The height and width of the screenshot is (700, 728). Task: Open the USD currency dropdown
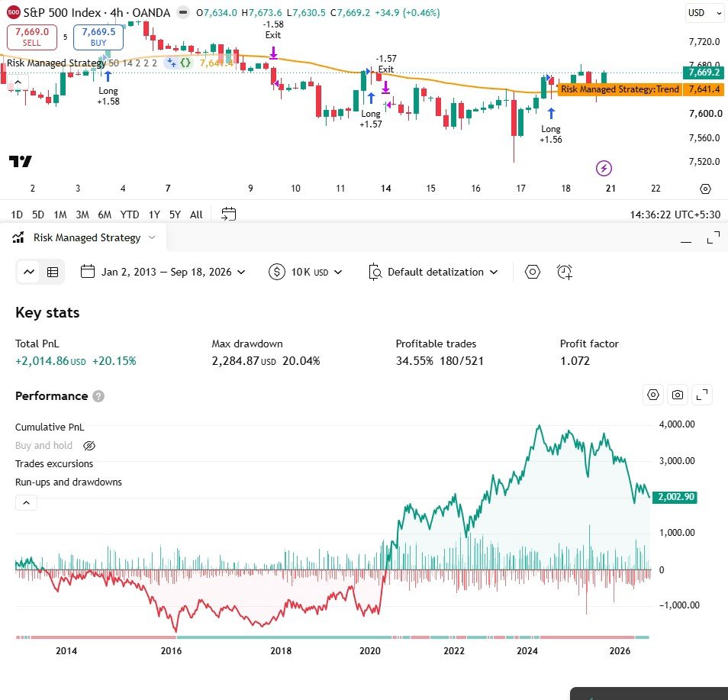pos(704,13)
